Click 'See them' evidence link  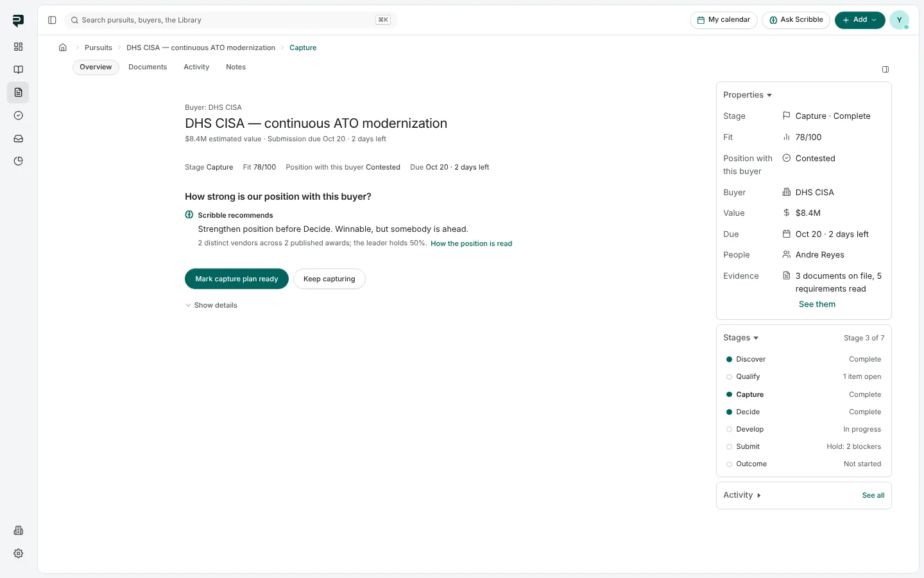817,304
